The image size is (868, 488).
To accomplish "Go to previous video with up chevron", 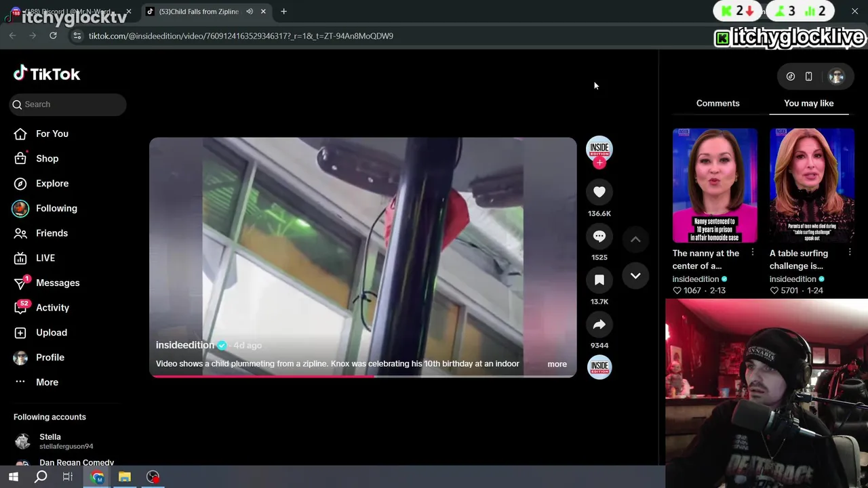I will (x=635, y=239).
